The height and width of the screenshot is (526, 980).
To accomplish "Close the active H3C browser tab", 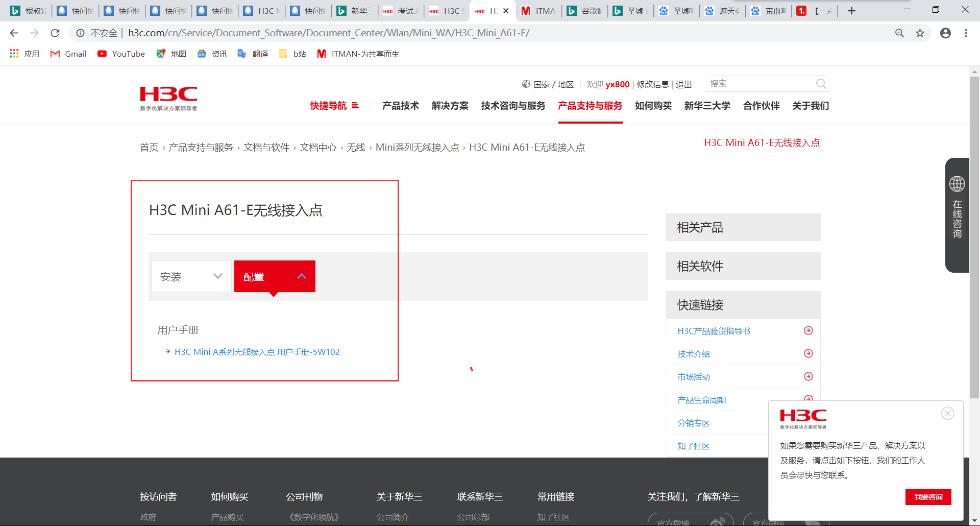I will click(x=506, y=11).
